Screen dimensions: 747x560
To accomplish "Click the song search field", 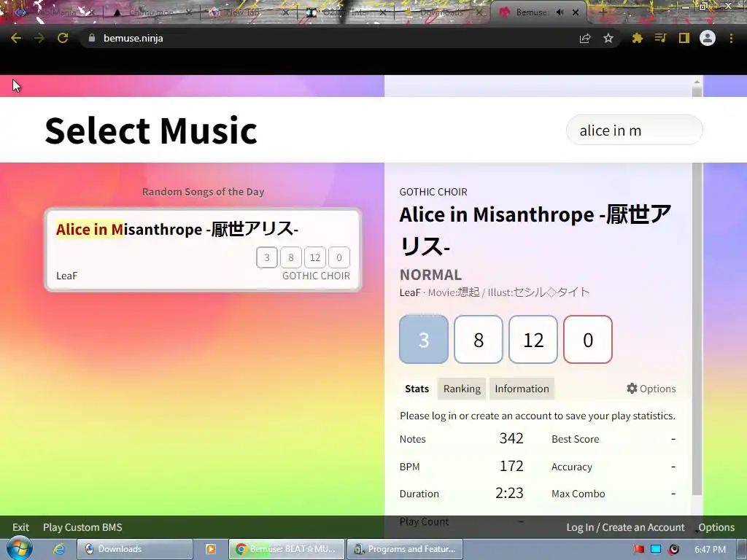I will [x=634, y=130].
